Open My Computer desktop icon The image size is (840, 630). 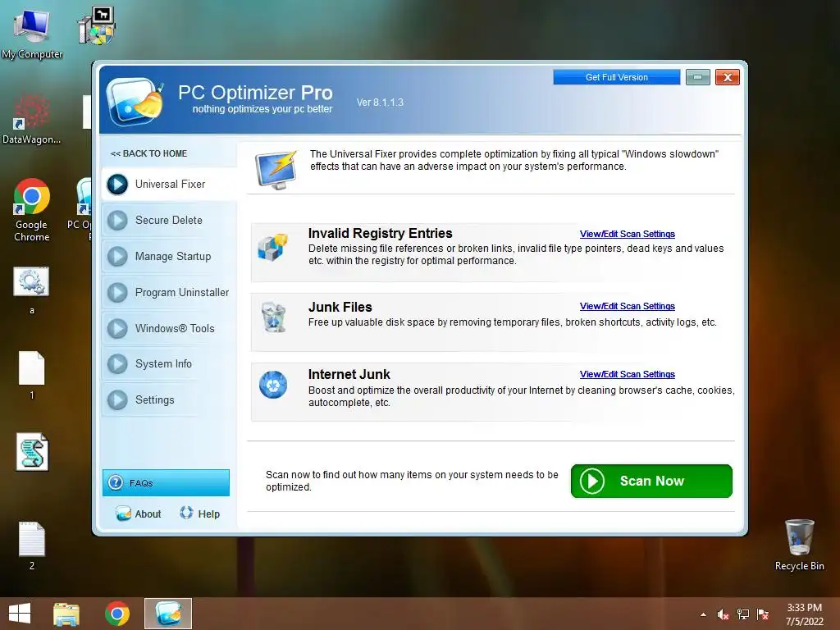tap(32, 33)
